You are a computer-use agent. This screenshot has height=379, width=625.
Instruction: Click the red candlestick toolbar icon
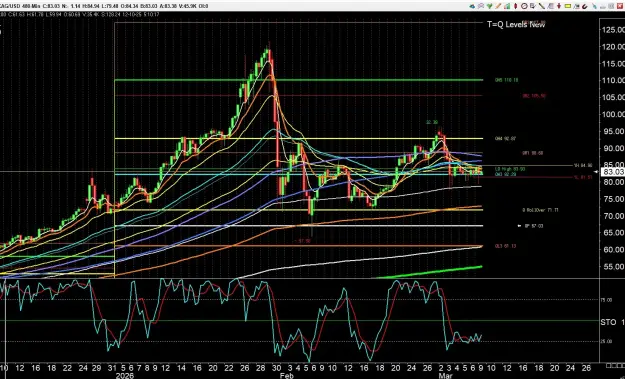515,6
